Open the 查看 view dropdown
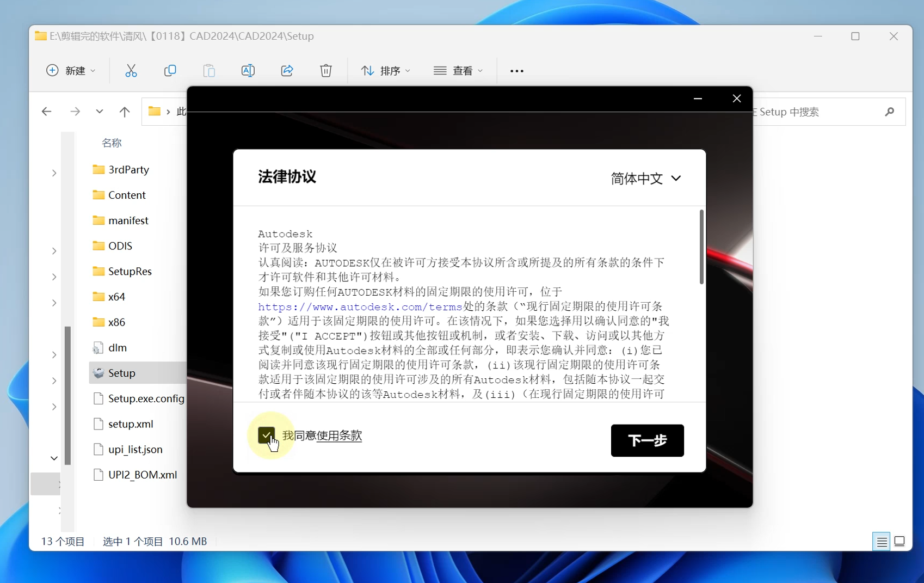This screenshot has width=924, height=583. 459,71
